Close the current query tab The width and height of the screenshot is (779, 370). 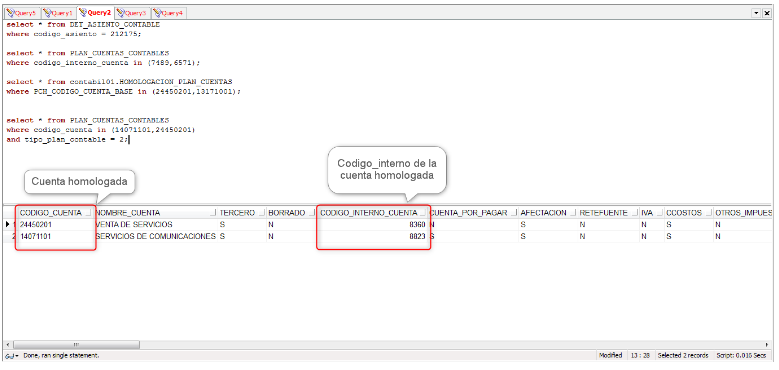click(x=767, y=13)
